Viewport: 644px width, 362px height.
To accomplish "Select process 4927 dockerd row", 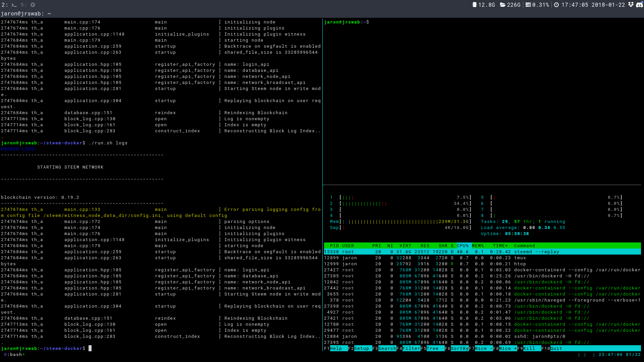I will tap(482, 312).
